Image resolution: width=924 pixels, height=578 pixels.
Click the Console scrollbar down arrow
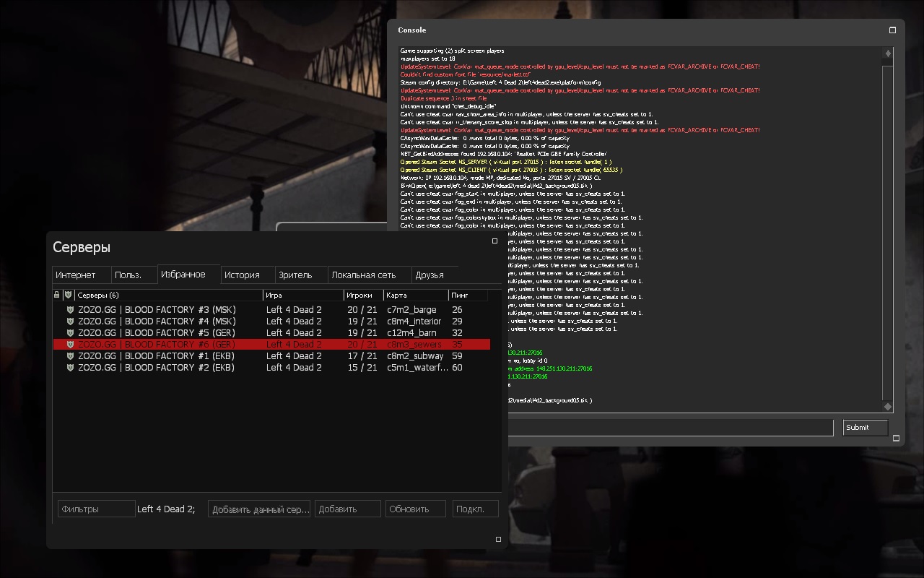[x=887, y=407]
